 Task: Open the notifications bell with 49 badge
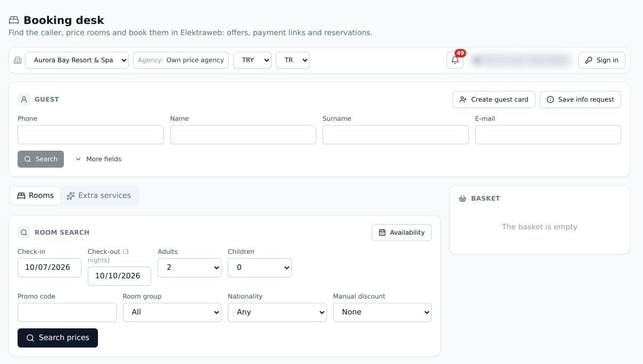pos(455,60)
